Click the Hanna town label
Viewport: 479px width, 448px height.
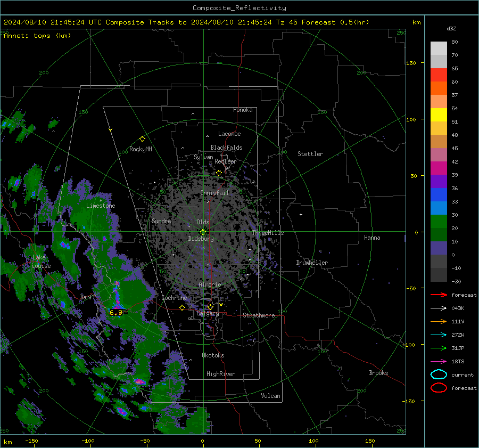tap(372, 238)
